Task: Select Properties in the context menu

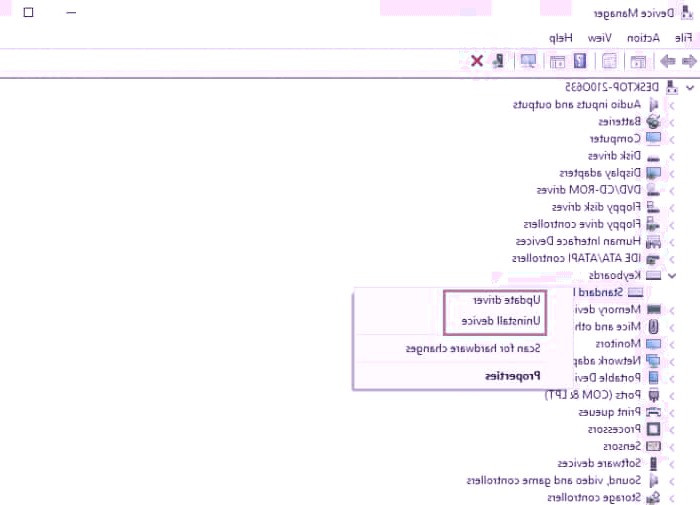Action: tap(512, 376)
